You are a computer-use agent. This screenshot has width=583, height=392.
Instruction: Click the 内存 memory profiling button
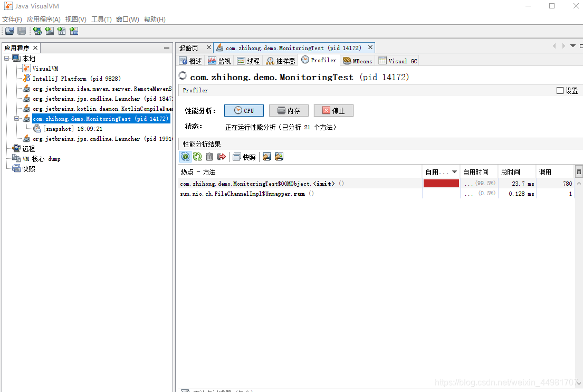[289, 110]
